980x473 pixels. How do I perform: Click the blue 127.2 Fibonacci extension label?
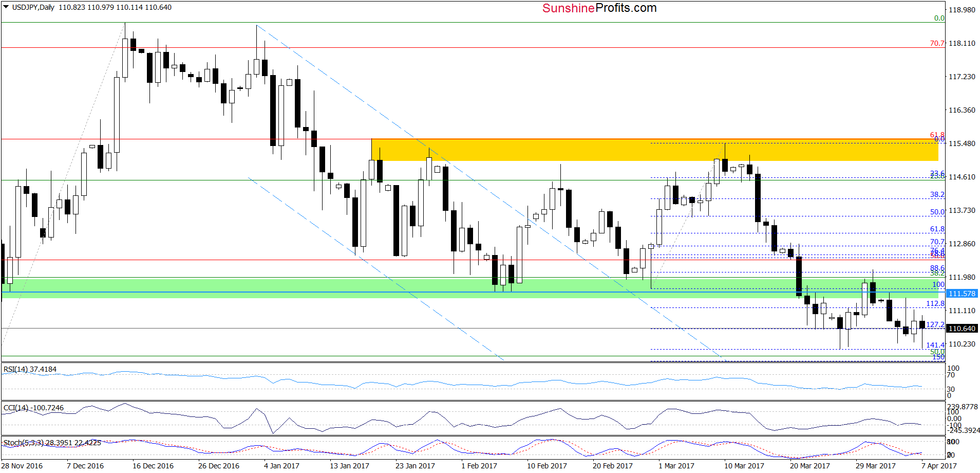(935, 324)
